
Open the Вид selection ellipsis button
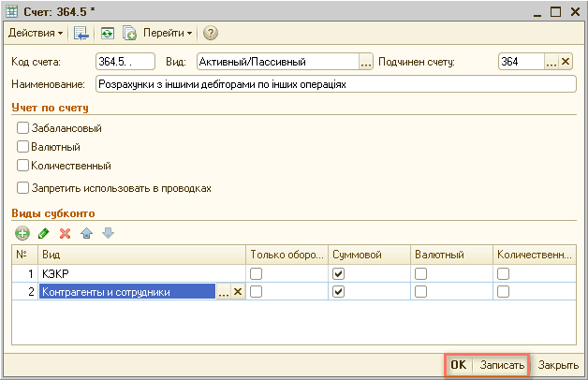pos(367,62)
